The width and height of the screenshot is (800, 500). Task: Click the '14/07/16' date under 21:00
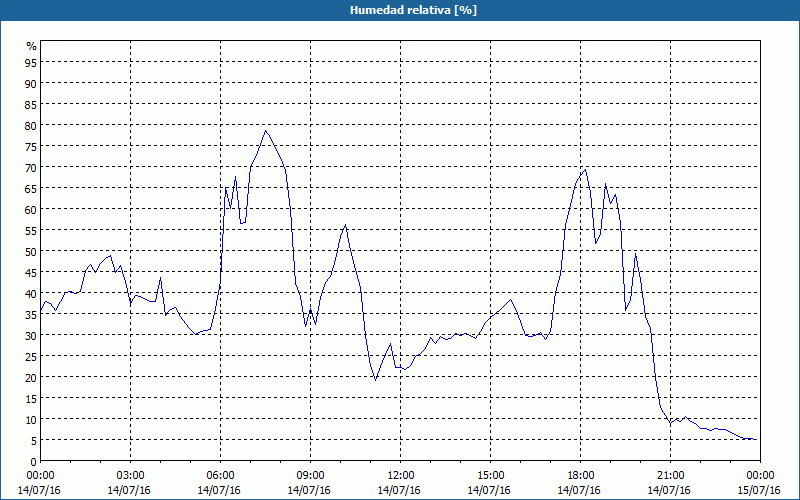669,490
